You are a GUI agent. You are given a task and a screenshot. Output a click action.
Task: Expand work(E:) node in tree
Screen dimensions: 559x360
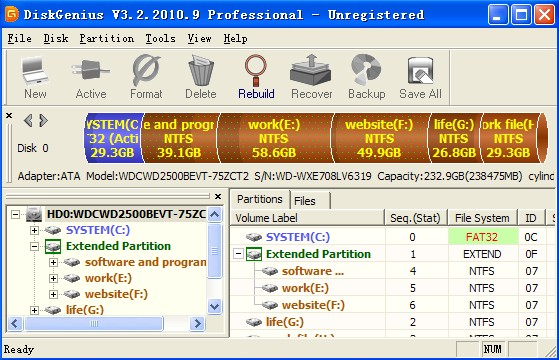53,278
